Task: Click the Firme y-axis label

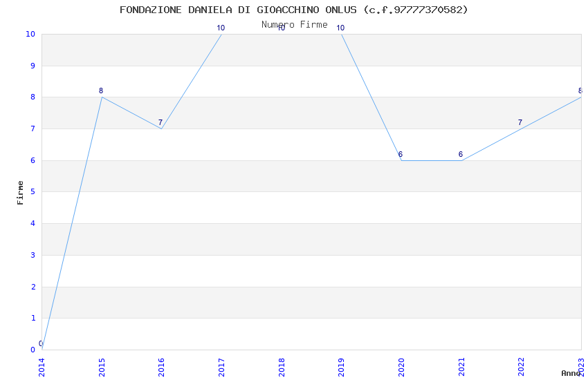Action: click(20, 193)
